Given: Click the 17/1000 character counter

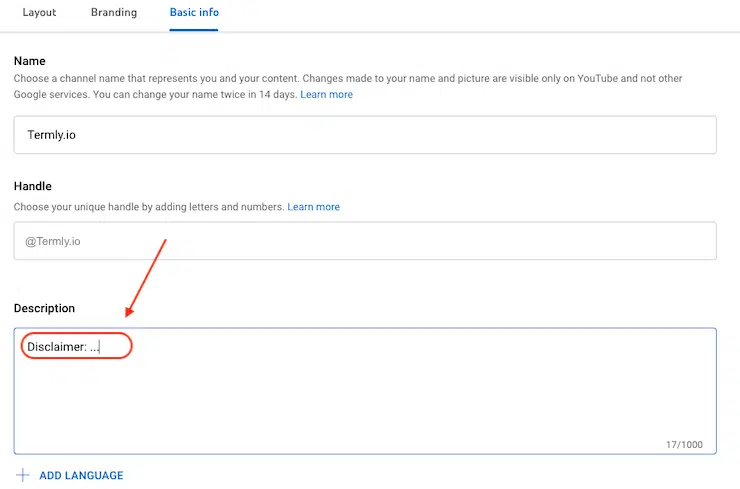Looking at the screenshot, I should point(685,444).
